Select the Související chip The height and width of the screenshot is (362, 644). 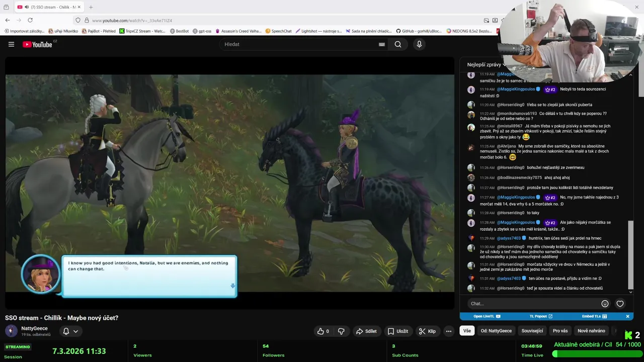532,331
